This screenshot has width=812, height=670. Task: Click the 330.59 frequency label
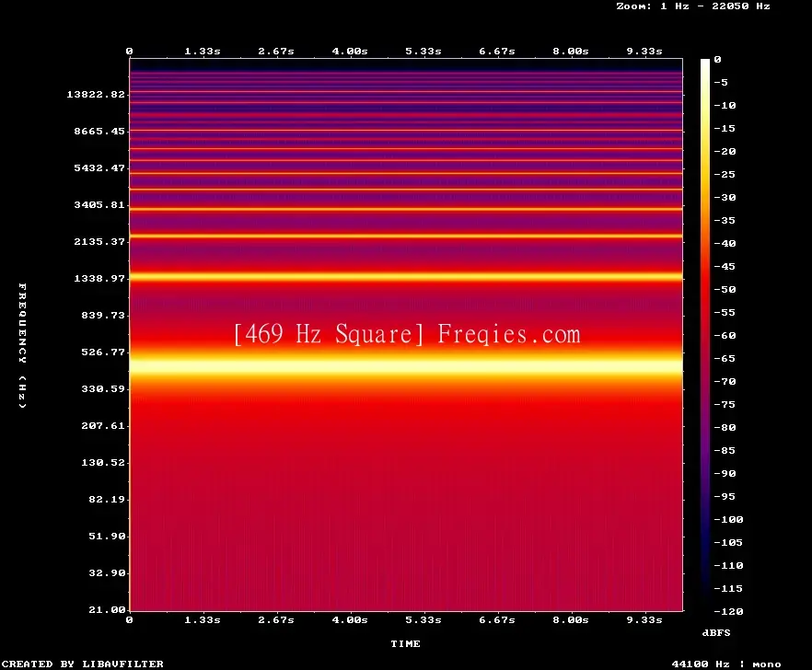[103, 388]
